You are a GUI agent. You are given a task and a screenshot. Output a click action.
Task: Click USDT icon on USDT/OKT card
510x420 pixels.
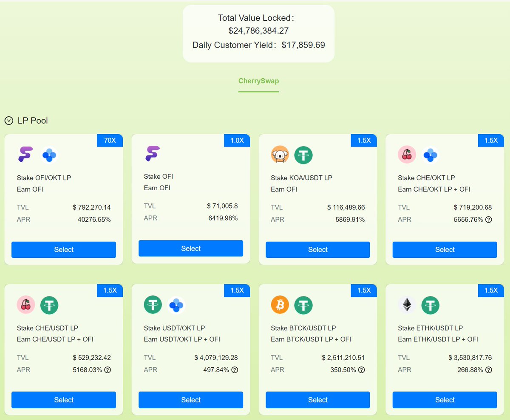tap(153, 305)
